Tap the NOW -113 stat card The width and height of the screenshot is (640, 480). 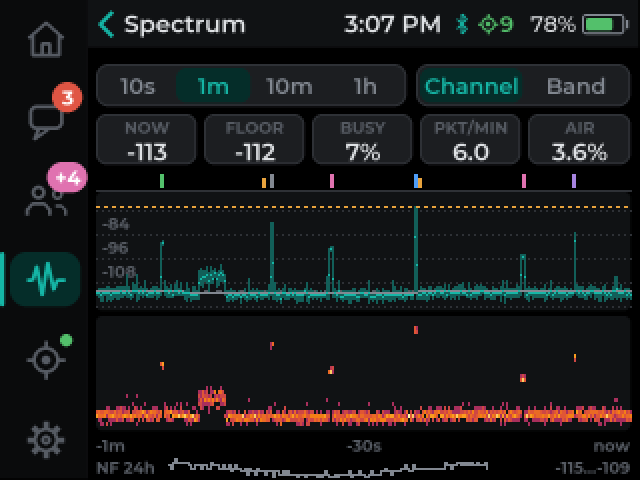point(147,140)
